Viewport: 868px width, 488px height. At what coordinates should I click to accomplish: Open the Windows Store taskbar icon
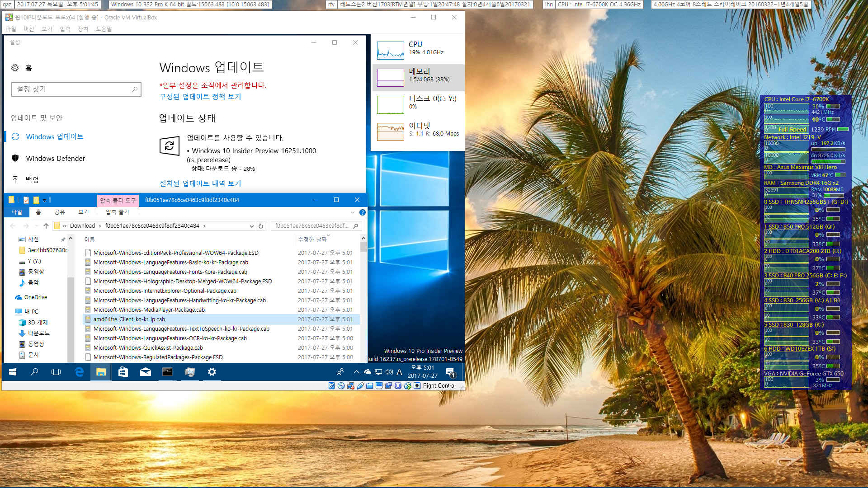123,372
